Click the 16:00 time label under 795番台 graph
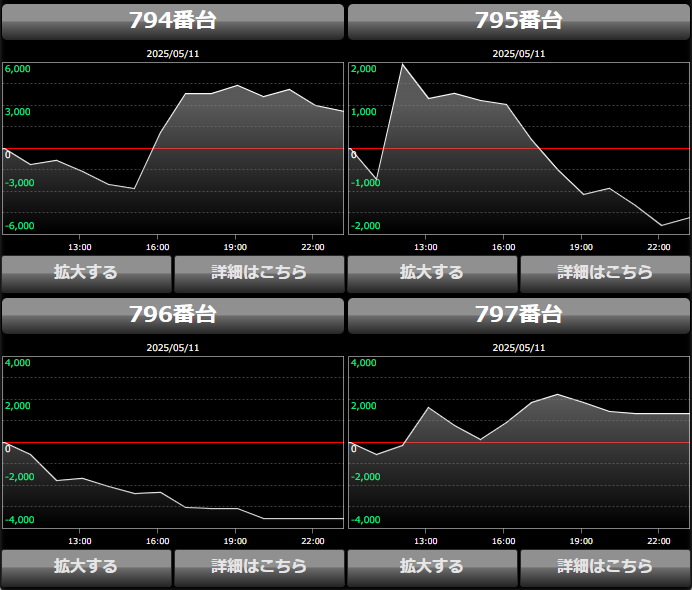Viewport: 692px width, 590px height. click(x=504, y=247)
